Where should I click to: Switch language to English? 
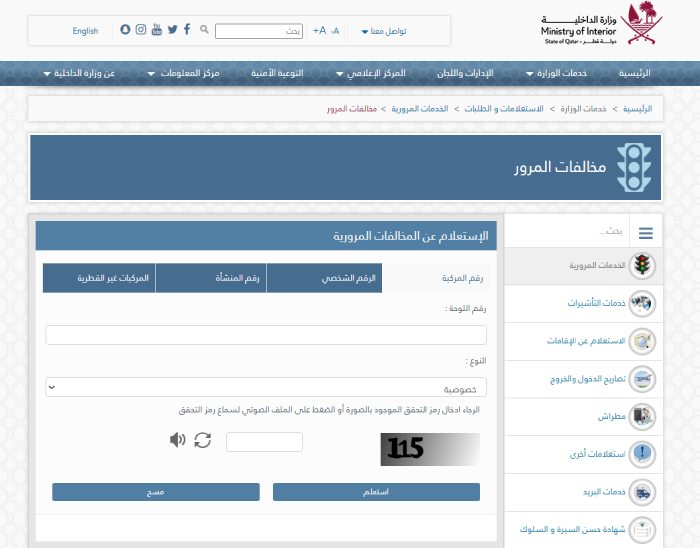click(x=85, y=31)
